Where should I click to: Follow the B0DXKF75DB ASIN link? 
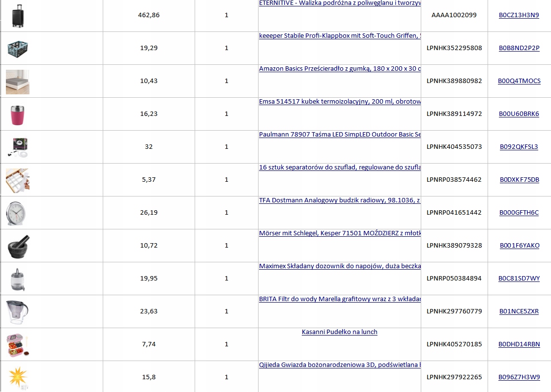(520, 179)
